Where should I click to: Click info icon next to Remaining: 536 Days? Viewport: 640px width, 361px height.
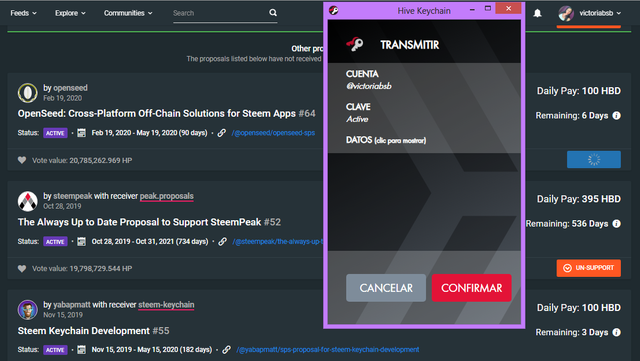click(617, 224)
